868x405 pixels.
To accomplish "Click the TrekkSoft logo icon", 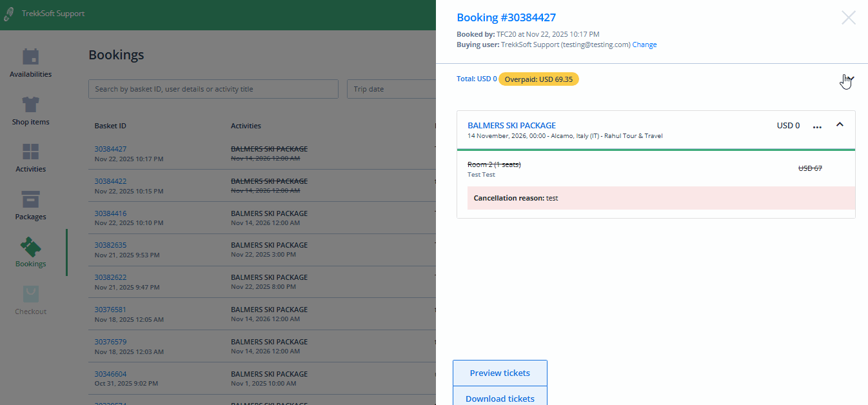I will (x=9, y=14).
